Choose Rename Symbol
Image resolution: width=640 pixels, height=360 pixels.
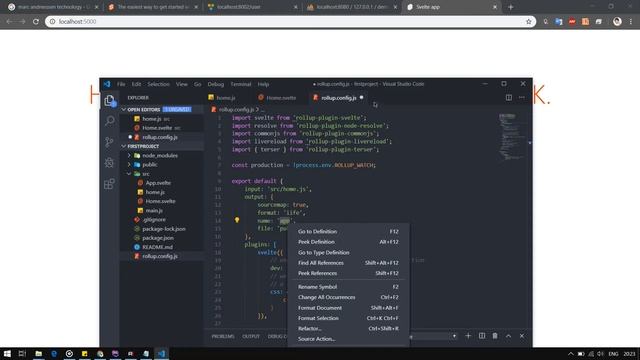click(348, 287)
